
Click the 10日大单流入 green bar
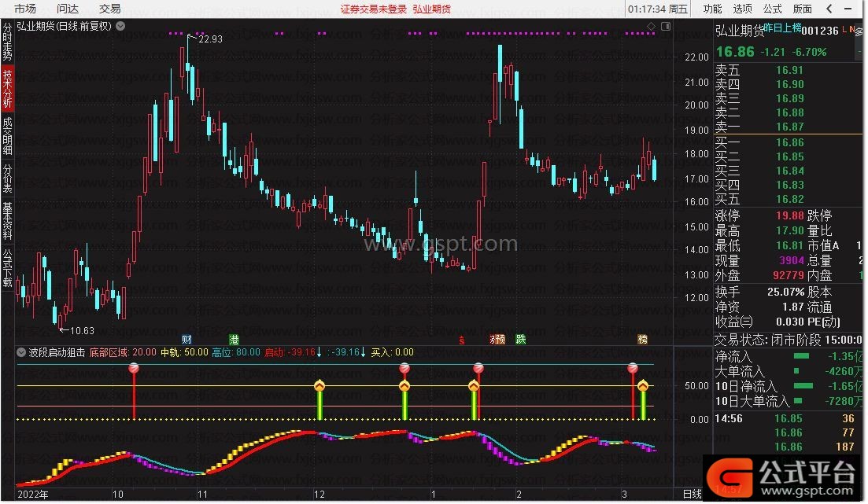pyautogui.click(x=798, y=400)
